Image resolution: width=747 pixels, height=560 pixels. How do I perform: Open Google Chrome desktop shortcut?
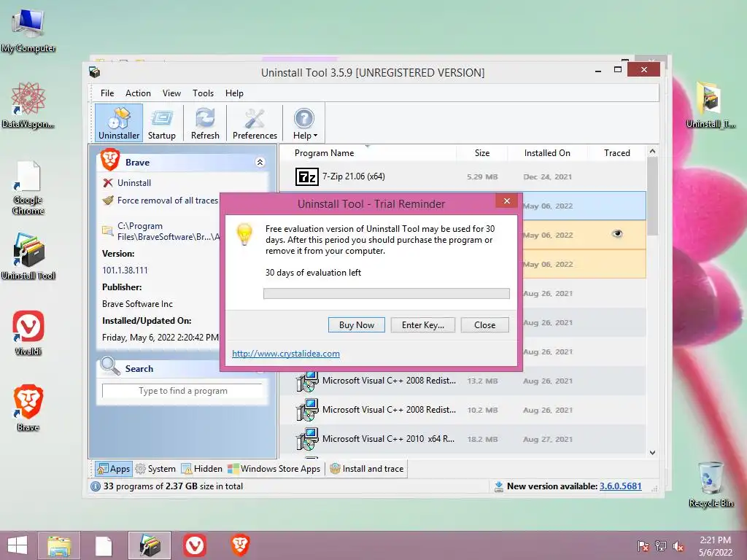28,188
